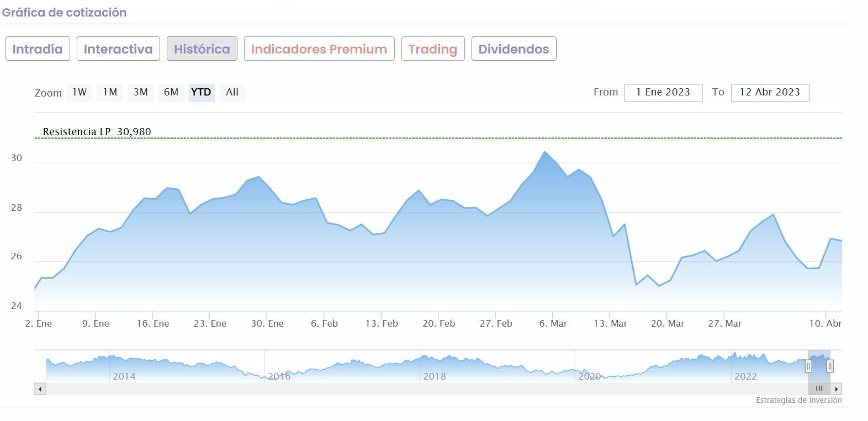Image resolution: width=868 pixels, height=421 pixels.
Task: Show All historical data range
Action: point(232,92)
